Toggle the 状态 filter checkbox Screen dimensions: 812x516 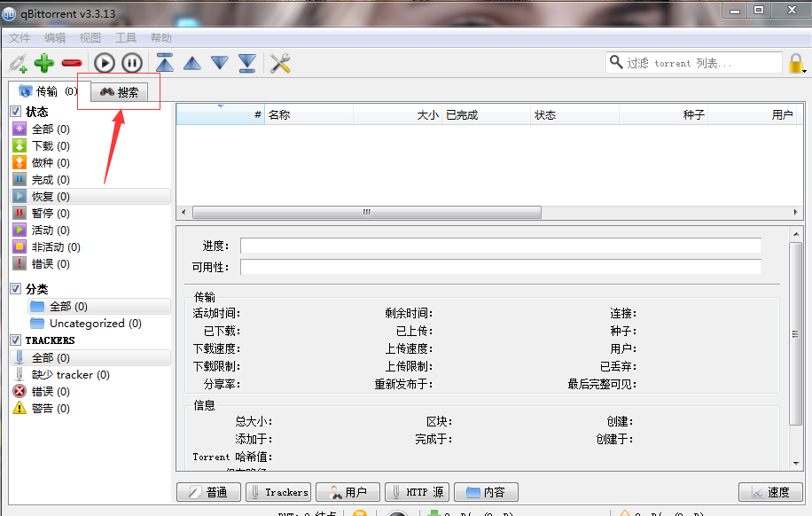[16, 111]
